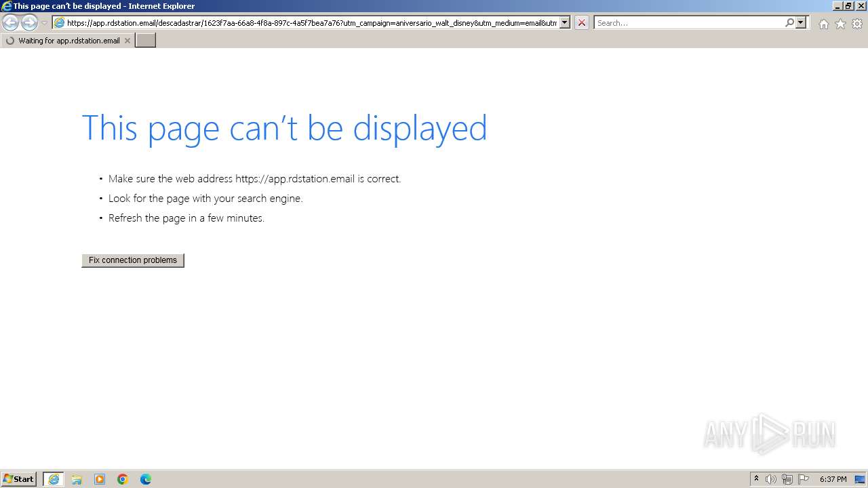Viewport: 868px width, 488px height.
Task: Launch the media player taskbar icon
Action: coord(100,479)
